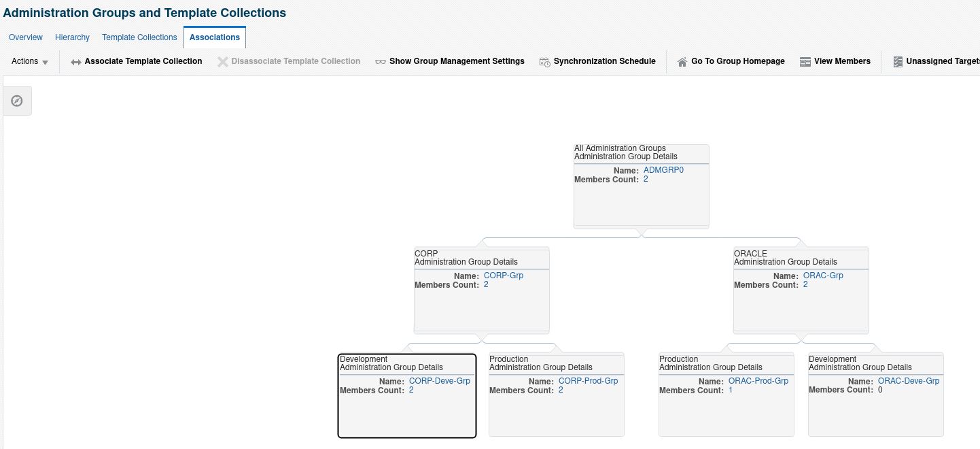Select the CORP-Prod-Grp Production node box
This screenshot has width=980, height=449.
tap(557, 415)
